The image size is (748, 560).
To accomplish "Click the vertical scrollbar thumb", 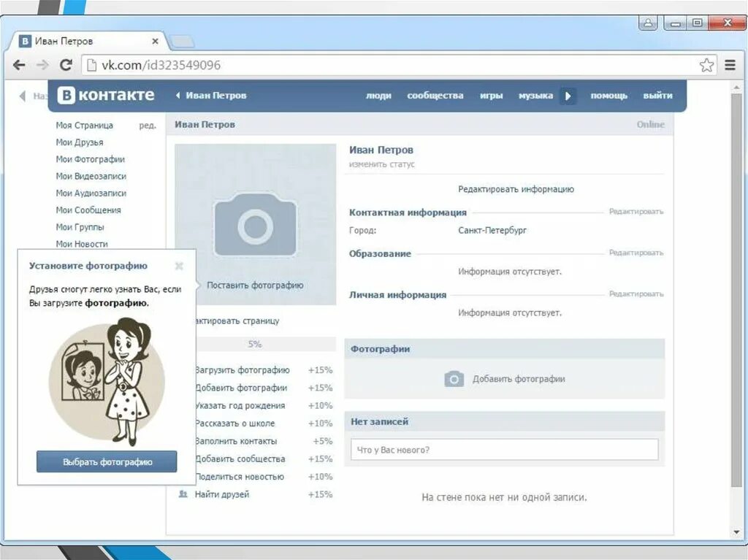I will tap(737, 290).
